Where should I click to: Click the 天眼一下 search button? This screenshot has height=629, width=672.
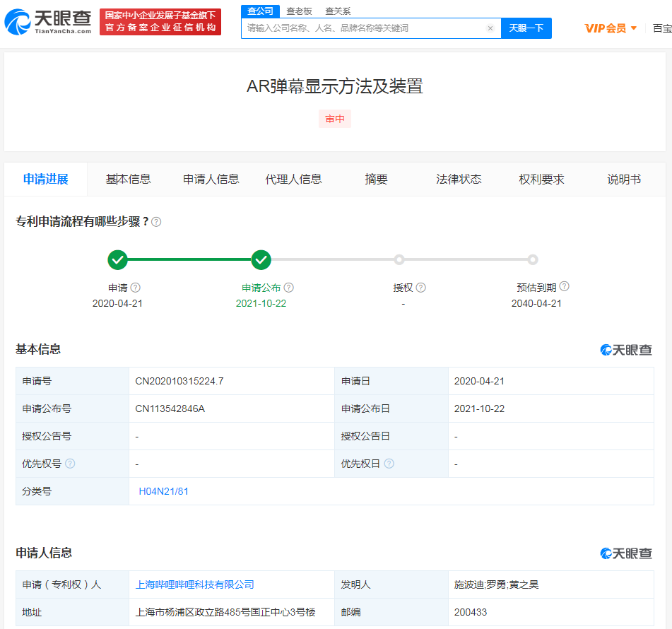526,28
